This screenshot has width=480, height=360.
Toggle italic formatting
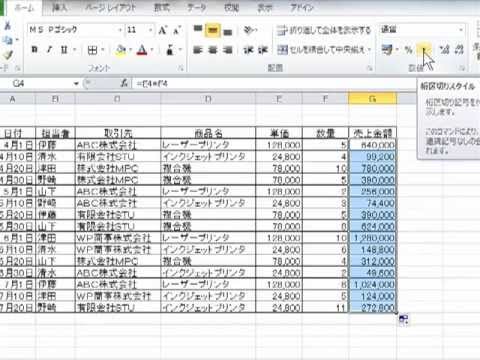(x=49, y=50)
